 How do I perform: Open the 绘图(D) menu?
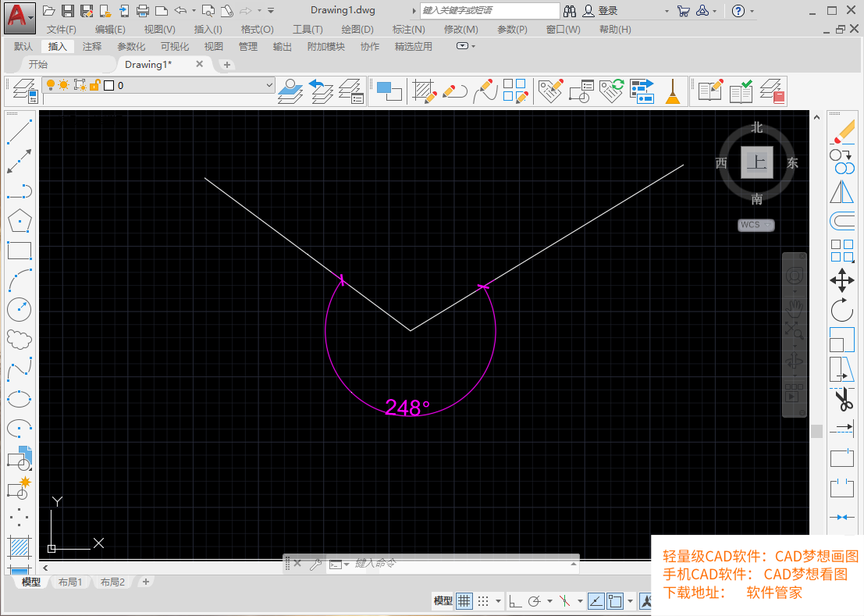357,30
